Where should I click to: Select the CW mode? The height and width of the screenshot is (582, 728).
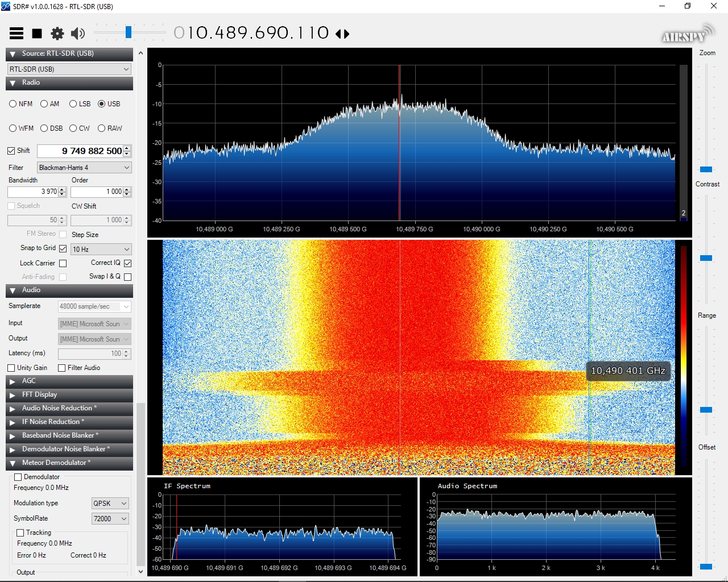[73, 128]
